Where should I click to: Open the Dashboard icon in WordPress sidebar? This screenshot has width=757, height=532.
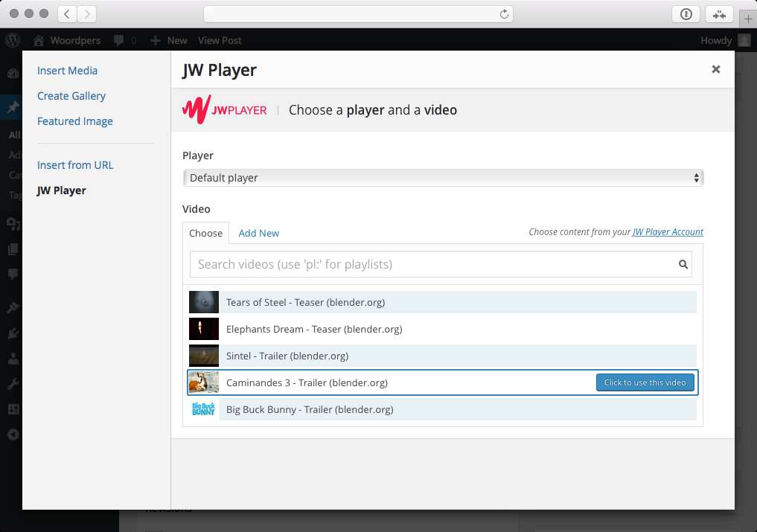coord(13,74)
